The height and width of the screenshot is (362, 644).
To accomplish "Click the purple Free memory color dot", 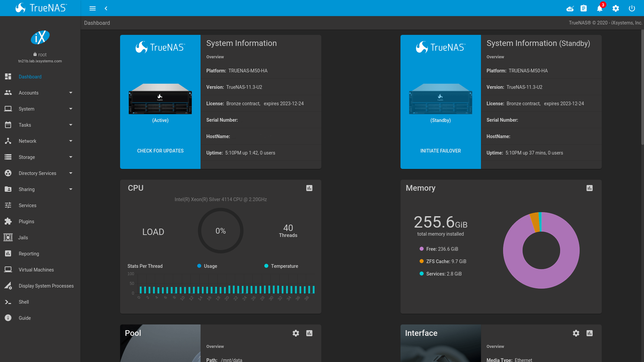I will point(421,249).
